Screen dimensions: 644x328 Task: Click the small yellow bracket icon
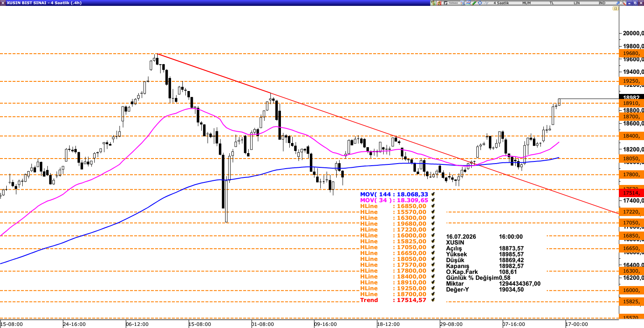coord(615,8)
